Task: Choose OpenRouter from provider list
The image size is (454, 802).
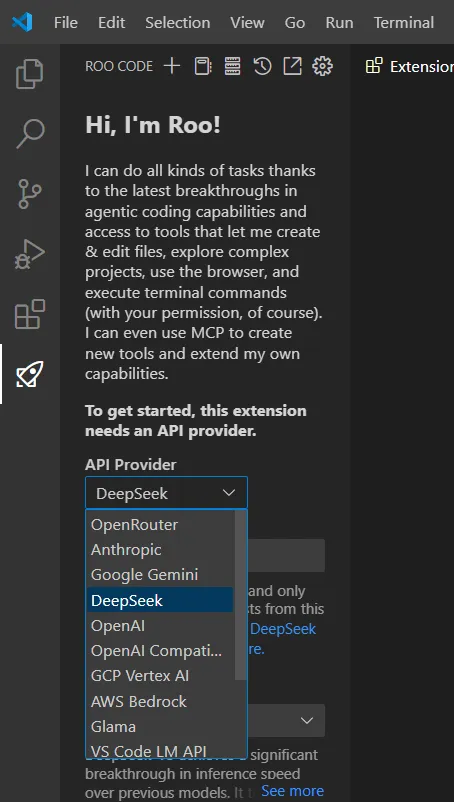Action: click(x=134, y=525)
